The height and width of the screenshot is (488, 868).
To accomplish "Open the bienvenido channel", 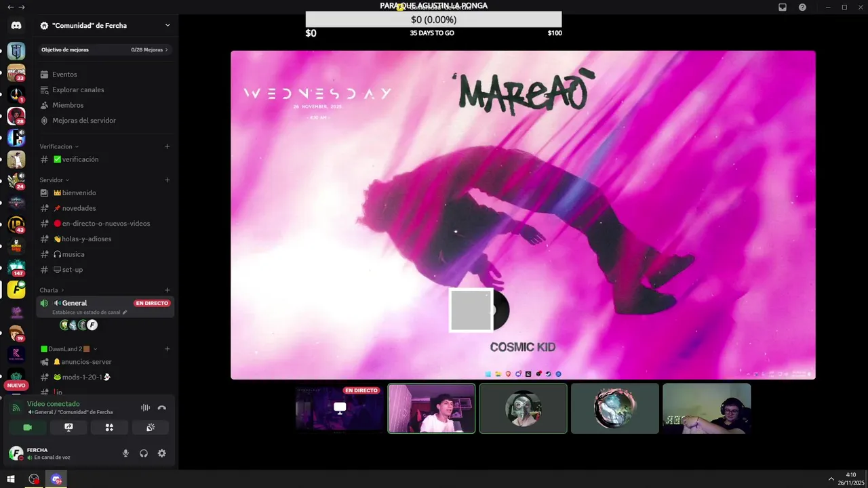I will [104, 193].
